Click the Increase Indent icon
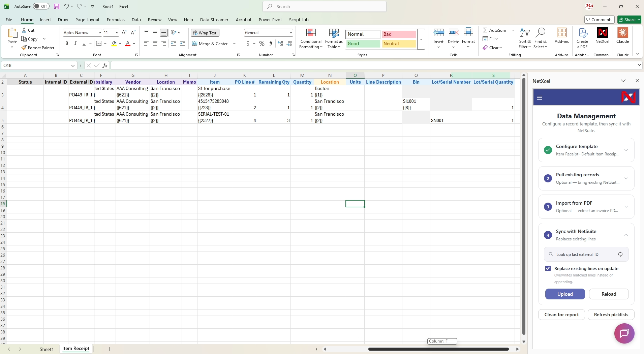The image size is (644, 354). [x=182, y=43]
